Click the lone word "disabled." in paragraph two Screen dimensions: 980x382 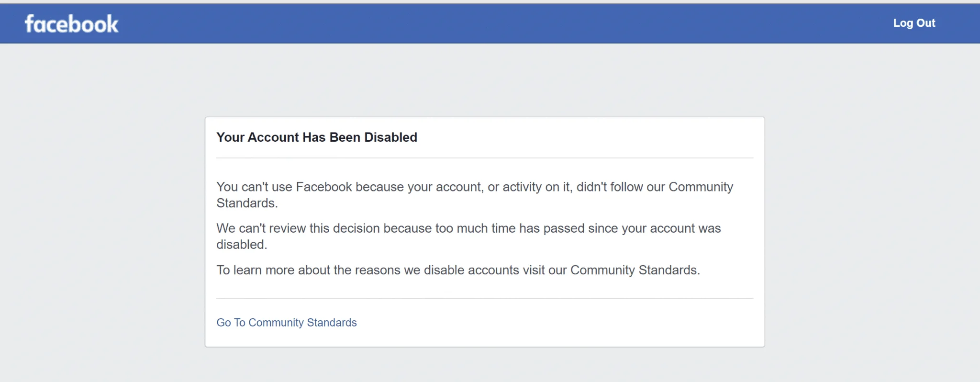click(x=242, y=245)
